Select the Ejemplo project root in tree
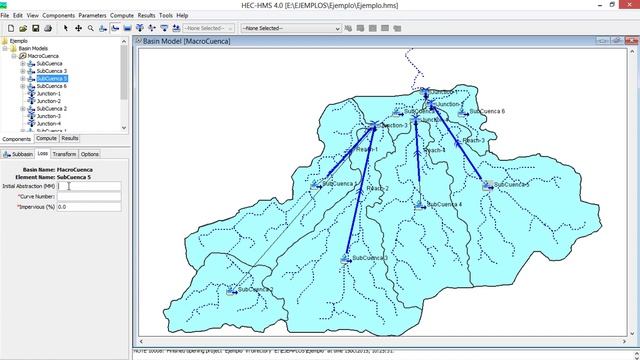The image size is (640, 360). (19, 41)
